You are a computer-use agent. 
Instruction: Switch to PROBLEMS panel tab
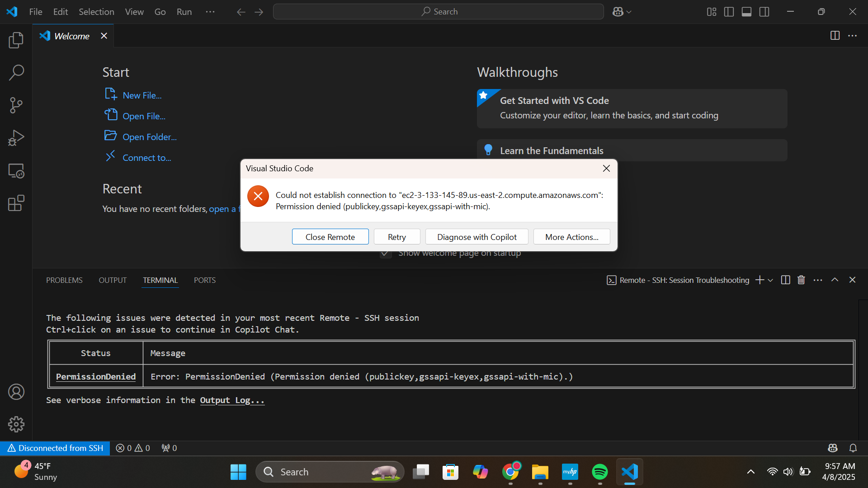click(64, 280)
